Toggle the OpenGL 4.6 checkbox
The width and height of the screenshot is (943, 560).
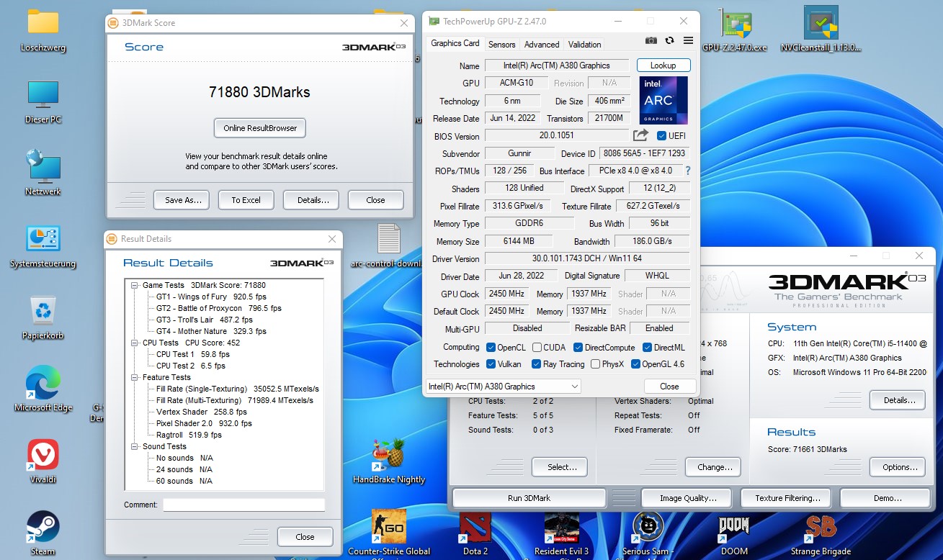tap(636, 364)
